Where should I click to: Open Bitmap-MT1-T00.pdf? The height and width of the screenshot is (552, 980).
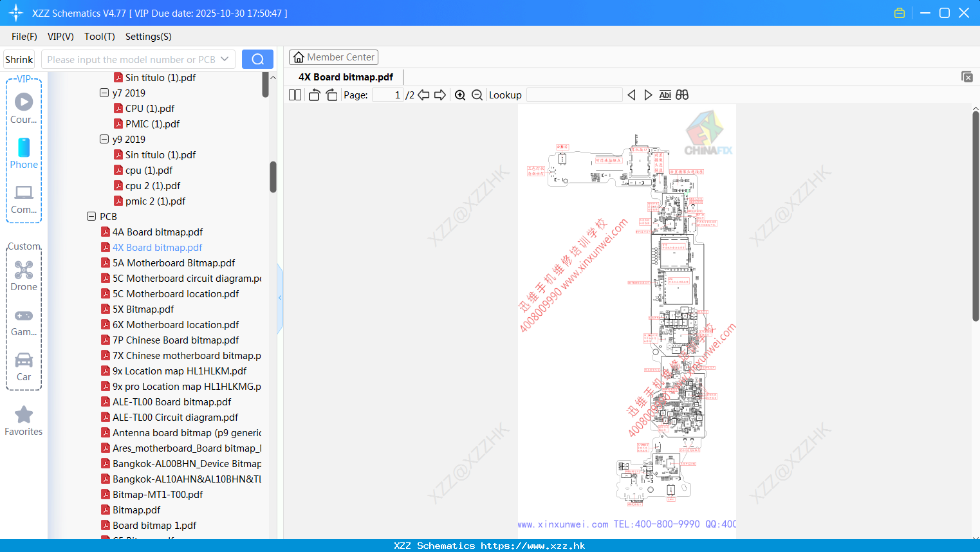click(x=152, y=494)
